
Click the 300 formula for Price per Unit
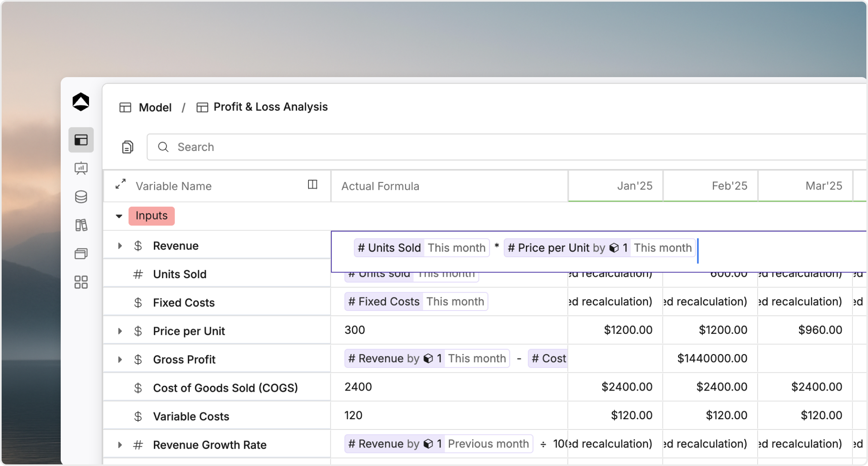click(x=355, y=330)
